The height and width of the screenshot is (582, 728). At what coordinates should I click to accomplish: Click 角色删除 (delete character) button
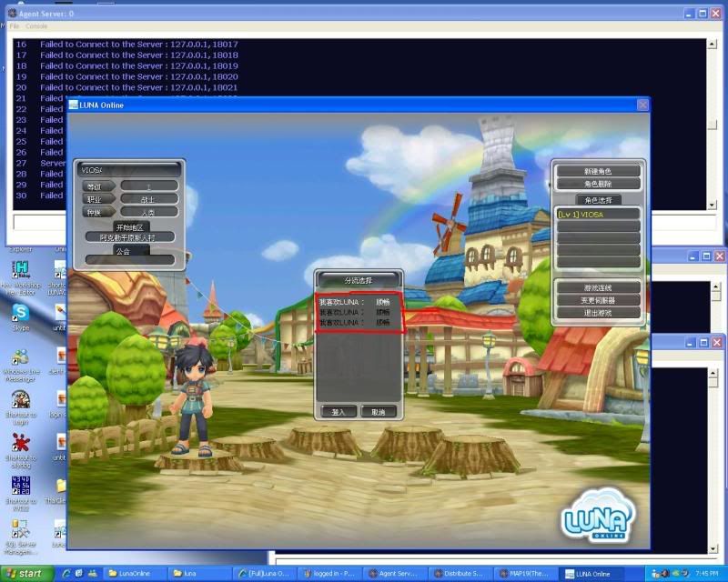[x=597, y=184]
